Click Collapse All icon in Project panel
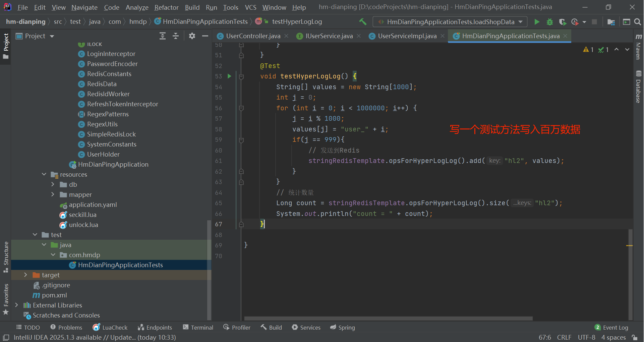Image resolution: width=644 pixels, height=342 pixels. pyautogui.click(x=176, y=36)
